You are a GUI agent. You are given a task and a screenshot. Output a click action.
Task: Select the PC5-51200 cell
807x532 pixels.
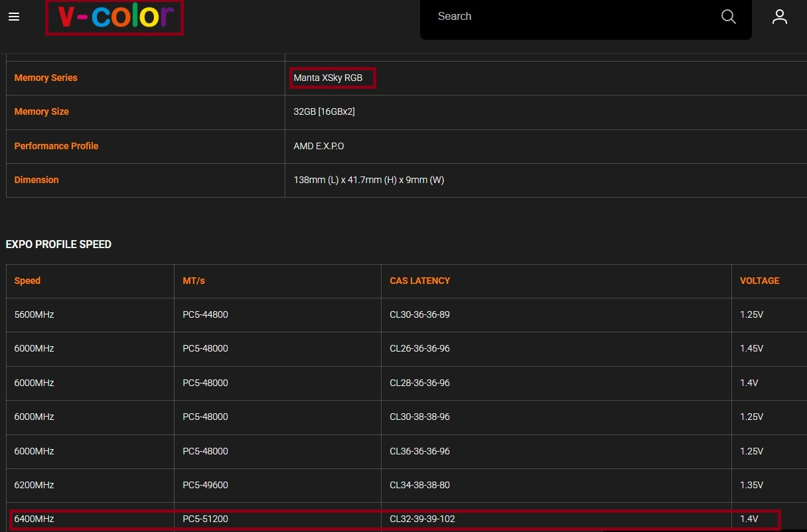point(205,519)
